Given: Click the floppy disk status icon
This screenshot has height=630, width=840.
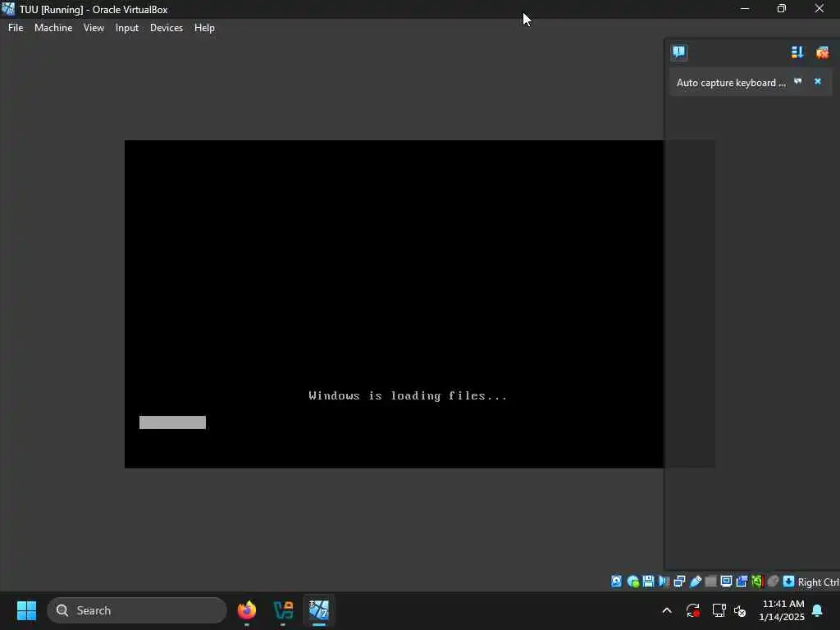Looking at the screenshot, I should pyautogui.click(x=648, y=582).
